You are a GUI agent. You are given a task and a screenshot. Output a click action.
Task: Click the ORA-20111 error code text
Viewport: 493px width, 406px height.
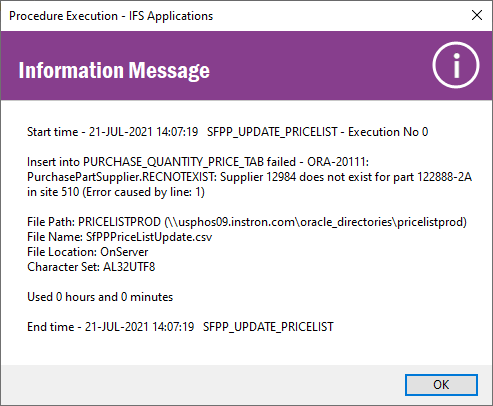click(338, 162)
